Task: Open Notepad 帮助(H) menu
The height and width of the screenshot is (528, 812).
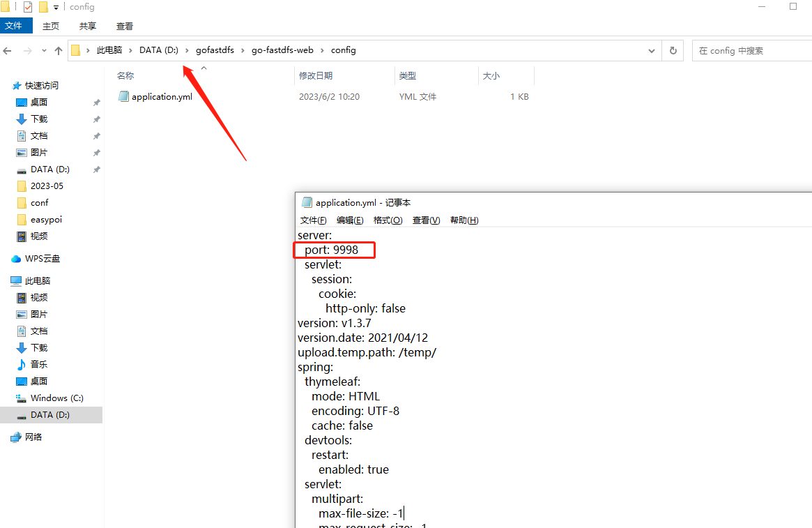Action: [x=464, y=220]
